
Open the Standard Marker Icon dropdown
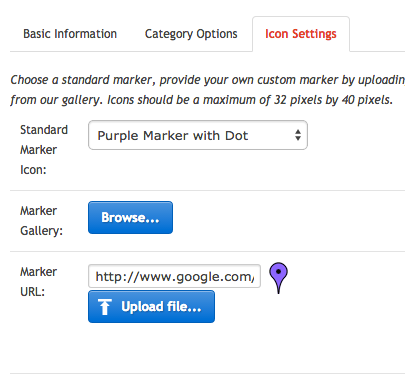pos(198,135)
